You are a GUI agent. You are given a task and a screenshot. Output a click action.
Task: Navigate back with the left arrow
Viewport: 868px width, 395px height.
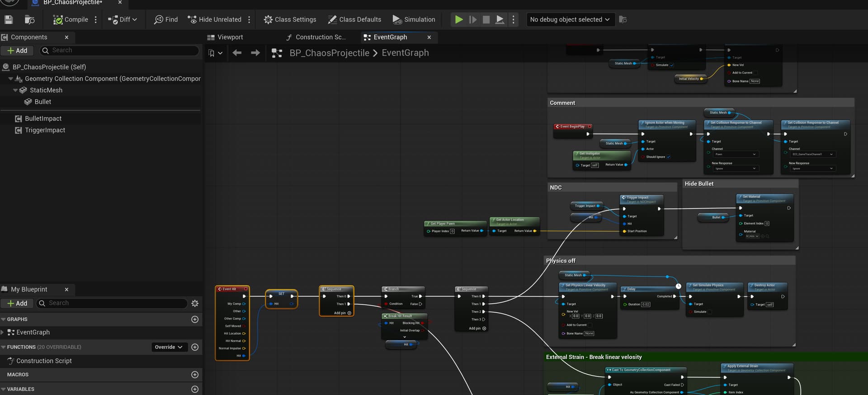pos(237,53)
